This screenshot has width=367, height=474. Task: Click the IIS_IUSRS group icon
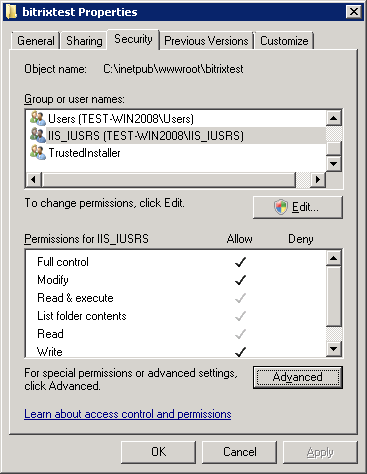pos(38,135)
